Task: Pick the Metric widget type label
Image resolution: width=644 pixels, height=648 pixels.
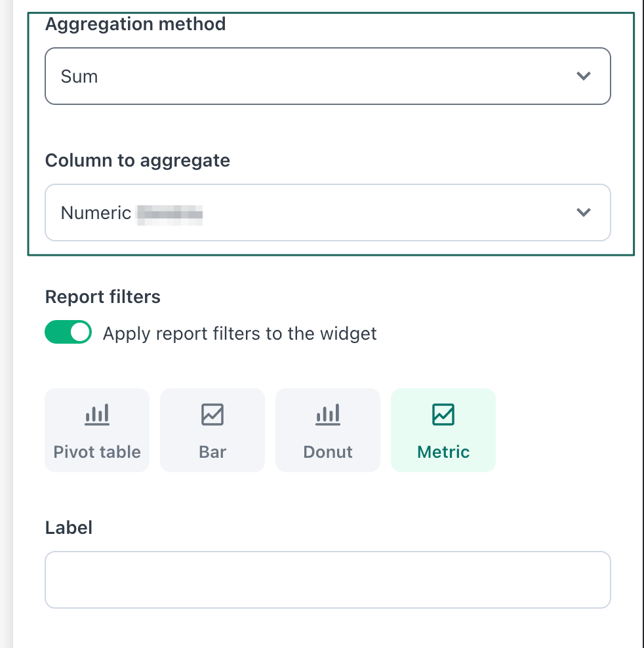Action: coord(443,452)
